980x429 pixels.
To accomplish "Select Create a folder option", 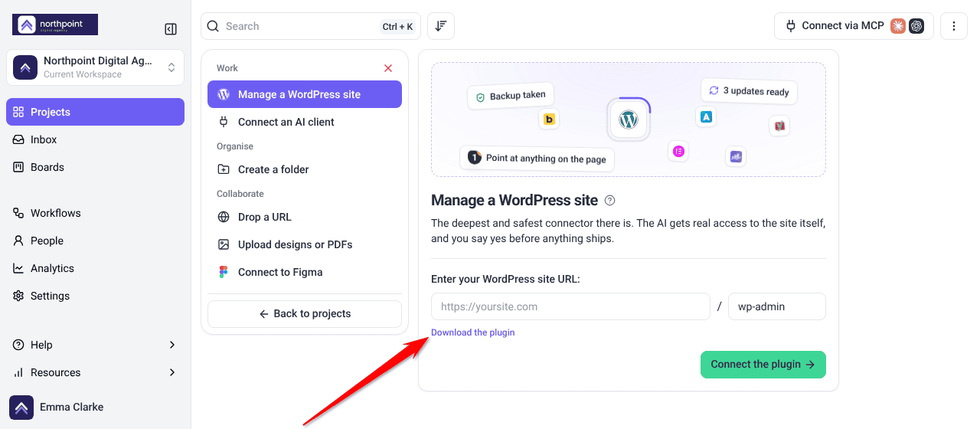I will point(305,169).
